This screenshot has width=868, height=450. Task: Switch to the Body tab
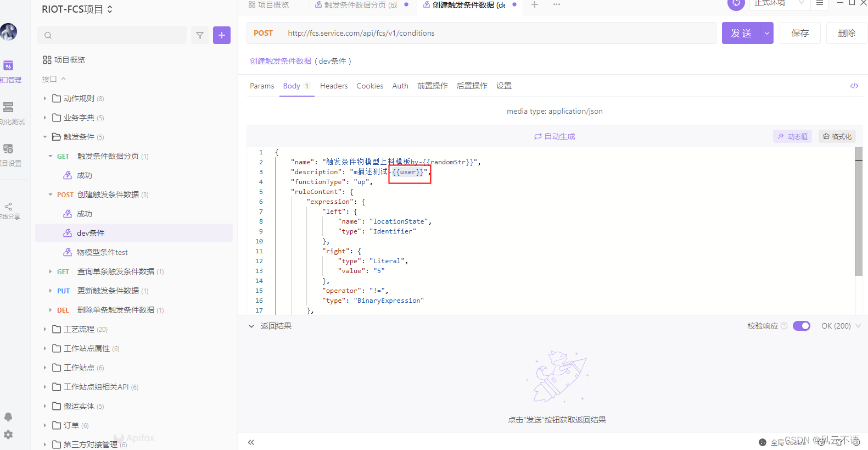click(296, 86)
